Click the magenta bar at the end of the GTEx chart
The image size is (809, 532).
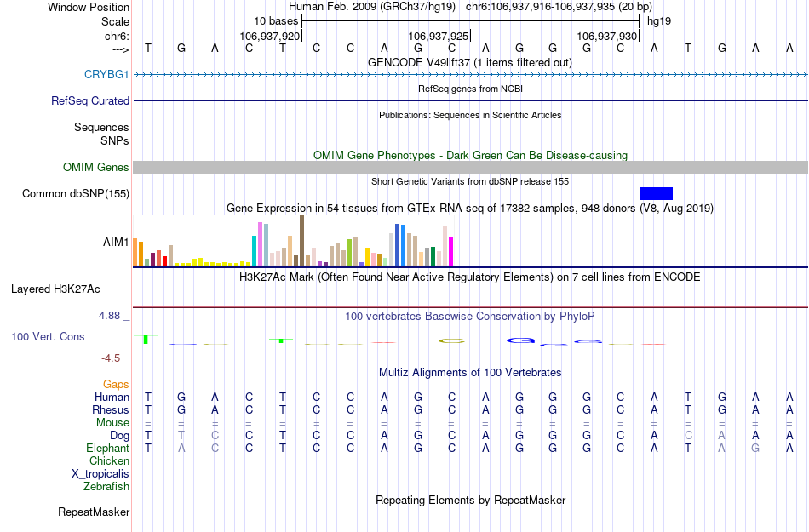[x=451, y=251]
